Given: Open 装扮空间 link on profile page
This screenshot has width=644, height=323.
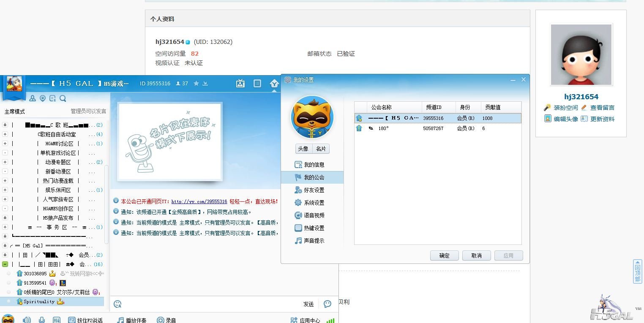Looking at the screenshot, I should 566,108.
